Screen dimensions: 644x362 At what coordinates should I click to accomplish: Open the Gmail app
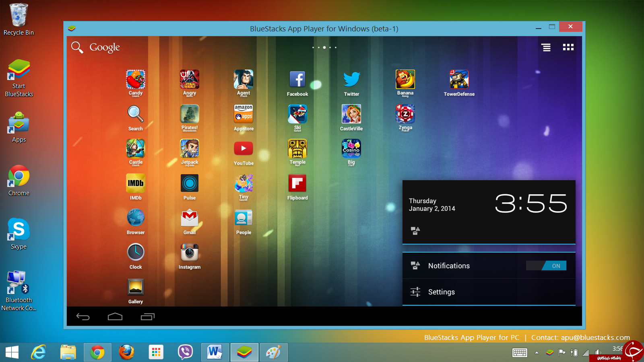click(190, 218)
